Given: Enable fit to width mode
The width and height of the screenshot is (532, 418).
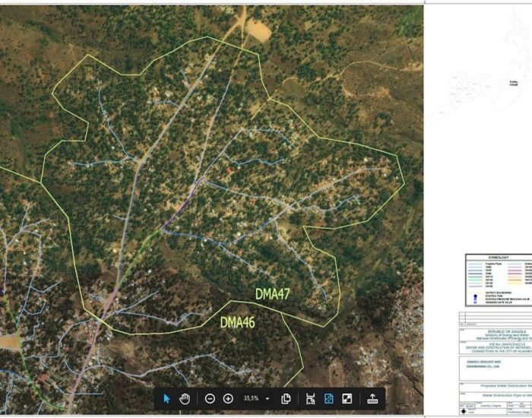Looking at the screenshot, I should pyautogui.click(x=311, y=398).
